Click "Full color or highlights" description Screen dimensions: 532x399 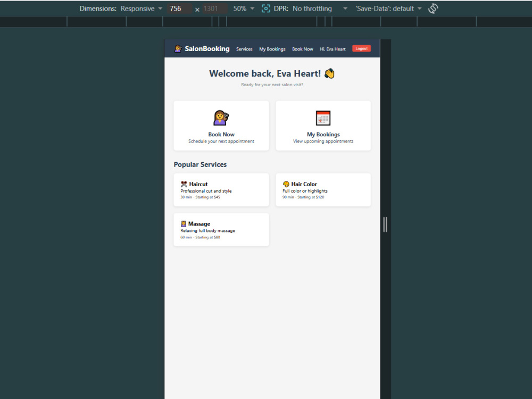(305, 191)
